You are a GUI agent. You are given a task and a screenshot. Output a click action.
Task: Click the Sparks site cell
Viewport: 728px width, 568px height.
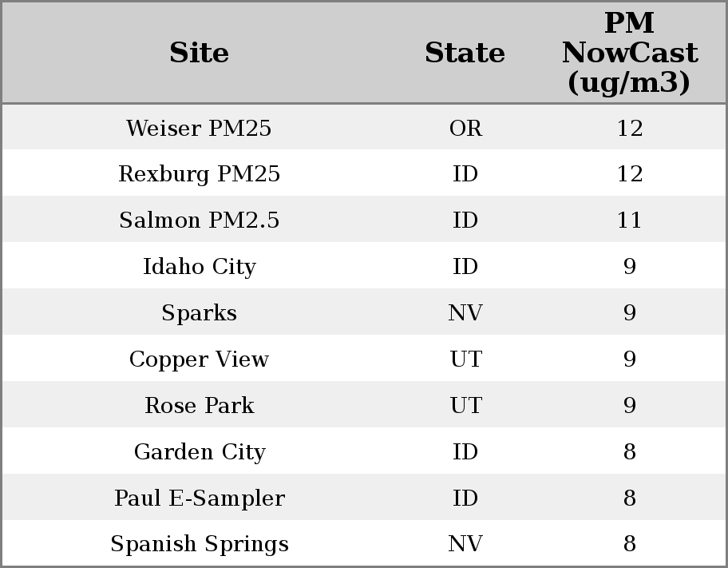[x=199, y=312]
